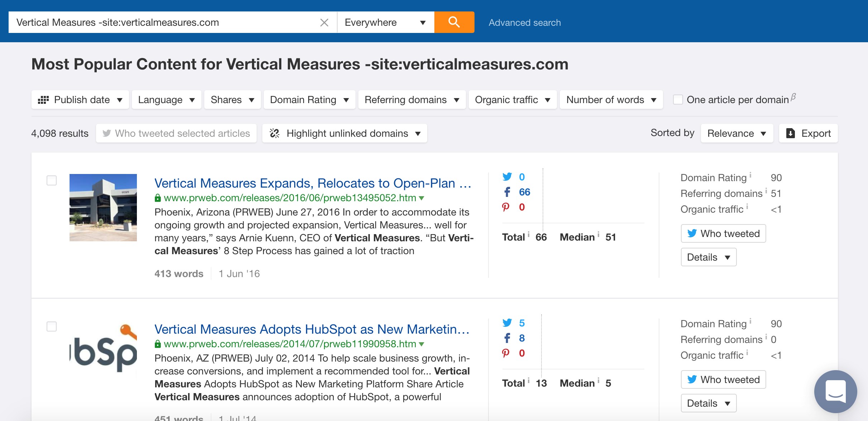Open the Everywhere search scope dropdown
Image resolution: width=868 pixels, height=421 pixels.
(x=386, y=22)
